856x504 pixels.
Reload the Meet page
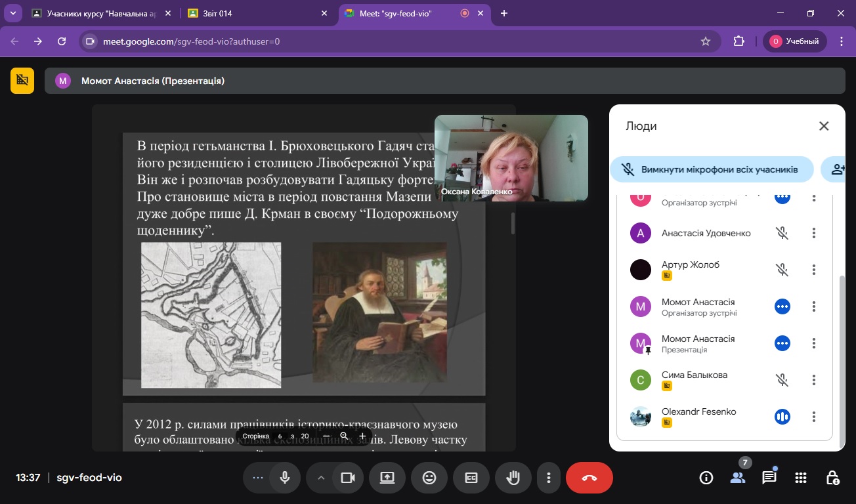tap(62, 41)
